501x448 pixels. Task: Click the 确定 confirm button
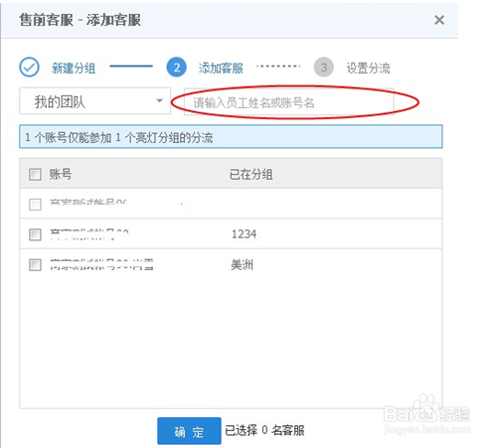point(189,431)
